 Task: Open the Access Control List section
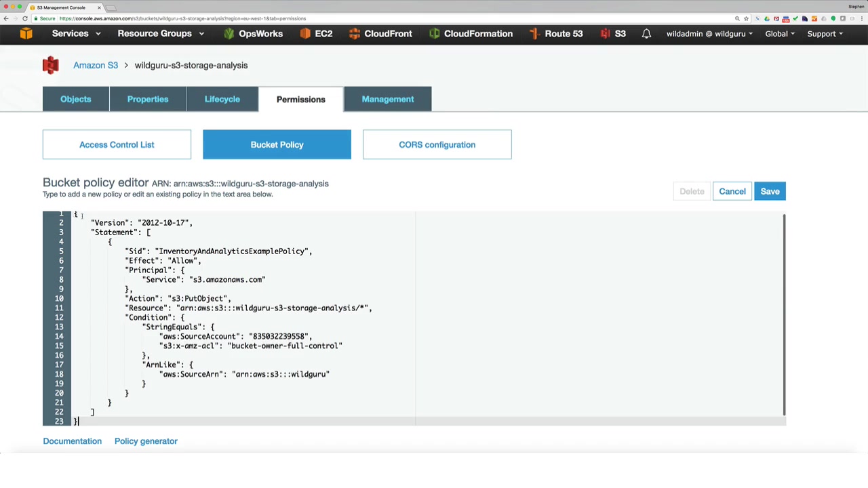pyautogui.click(x=117, y=144)
